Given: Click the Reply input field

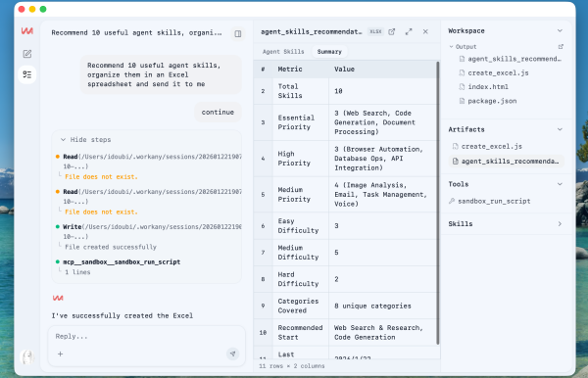Looking at the screenshot, I should [x=146, y=337].
